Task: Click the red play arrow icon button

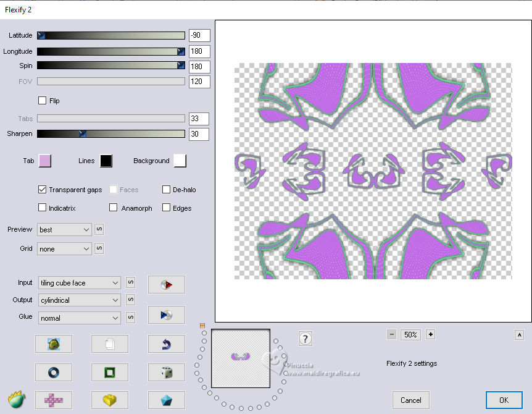Action: tap(166, 284)
